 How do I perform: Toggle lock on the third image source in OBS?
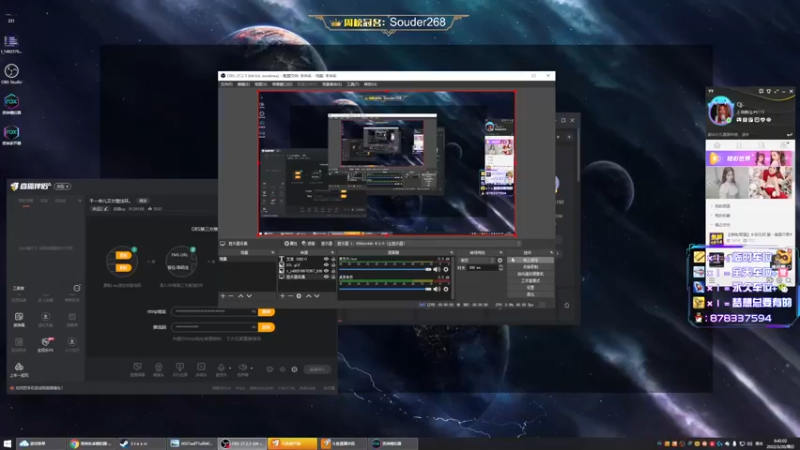pyautogui.click(x=333, y=271)
